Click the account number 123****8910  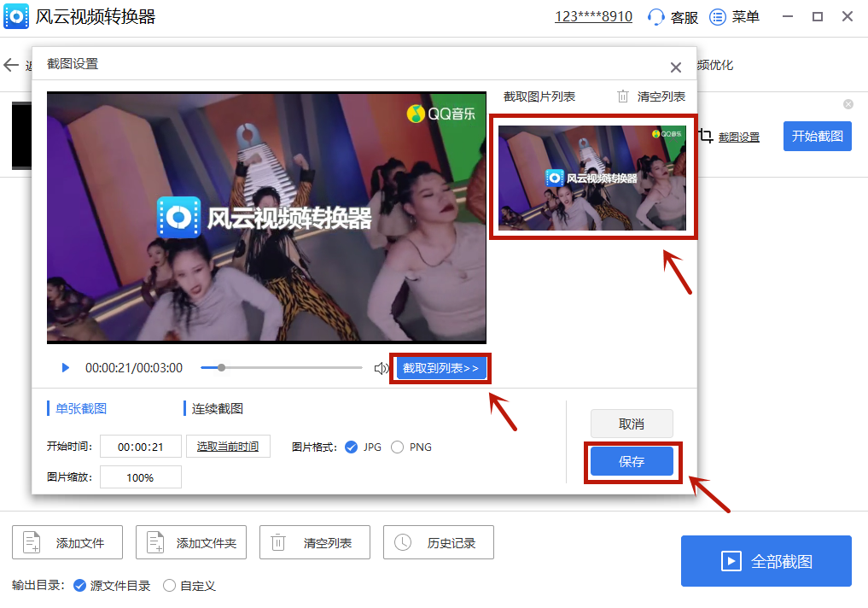tap(593, 16)
